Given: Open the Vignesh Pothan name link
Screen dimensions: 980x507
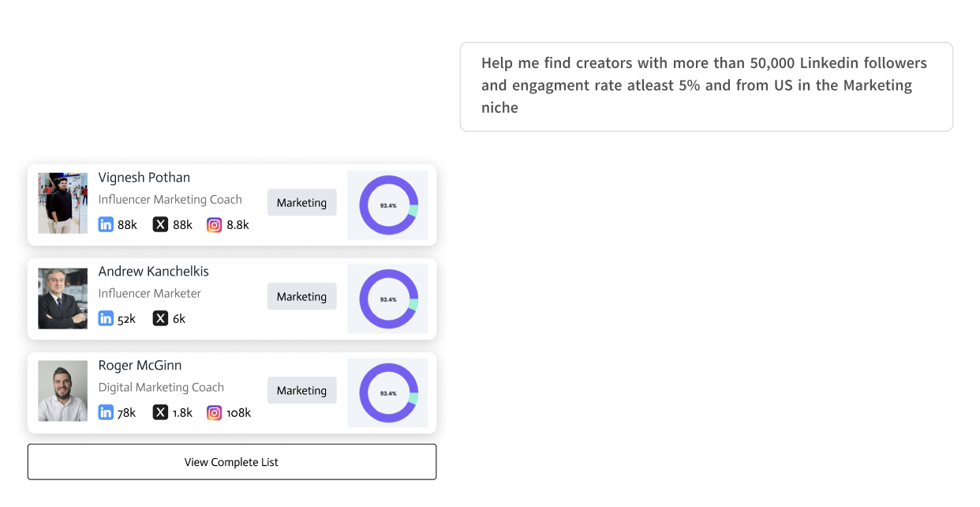Looking at the screenshot, I should pos(144,178).
